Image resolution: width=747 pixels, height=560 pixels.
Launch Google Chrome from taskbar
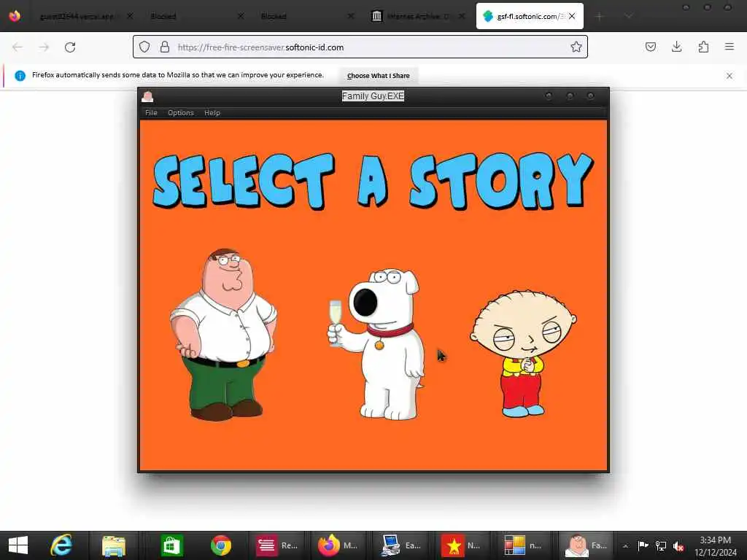[221, 545]
